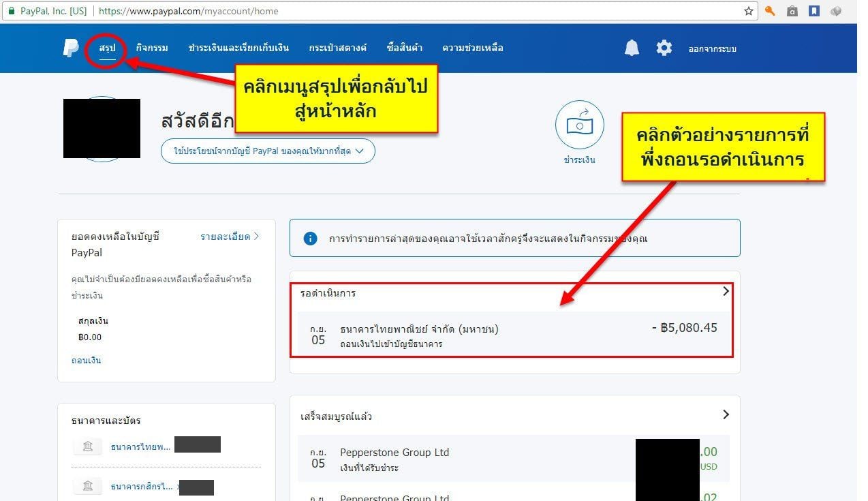Click ออกจากระบบ to log out
868x501 pixels.
712,48
